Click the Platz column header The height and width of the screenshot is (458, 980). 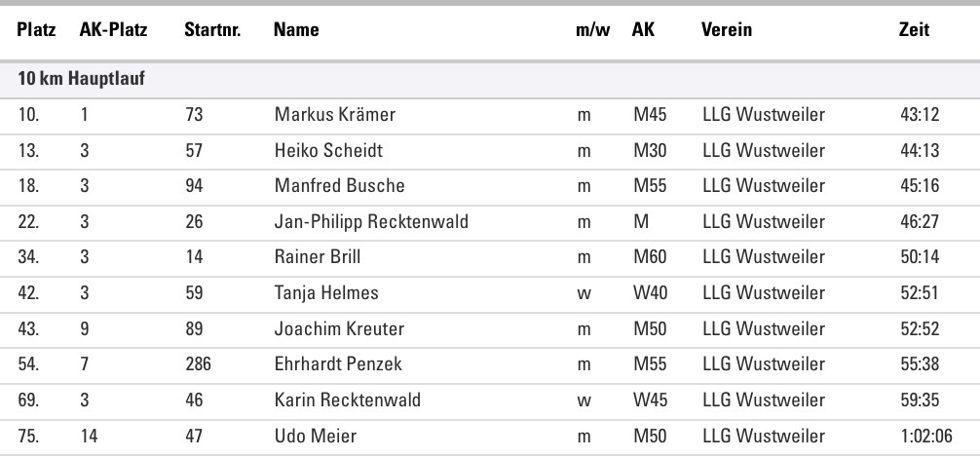click(x=35, y=31)
